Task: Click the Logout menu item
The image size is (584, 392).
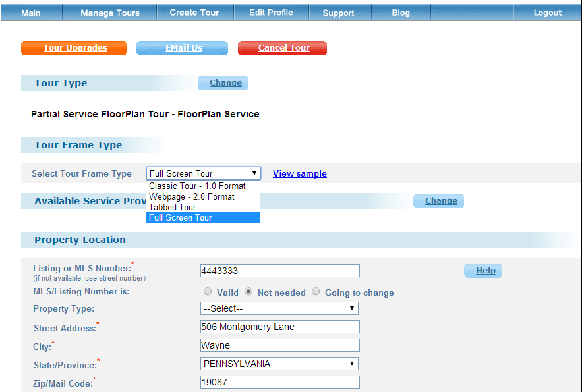Action: pyautogui.click(x=548, y=13)
